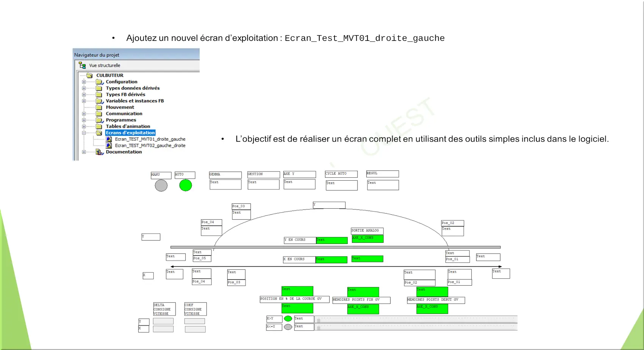The width and height of the screenshot is (644, 350).
Task: Click the green AXE_X_CONS field under SORTIE ANALOG
Action: (367, 239)
